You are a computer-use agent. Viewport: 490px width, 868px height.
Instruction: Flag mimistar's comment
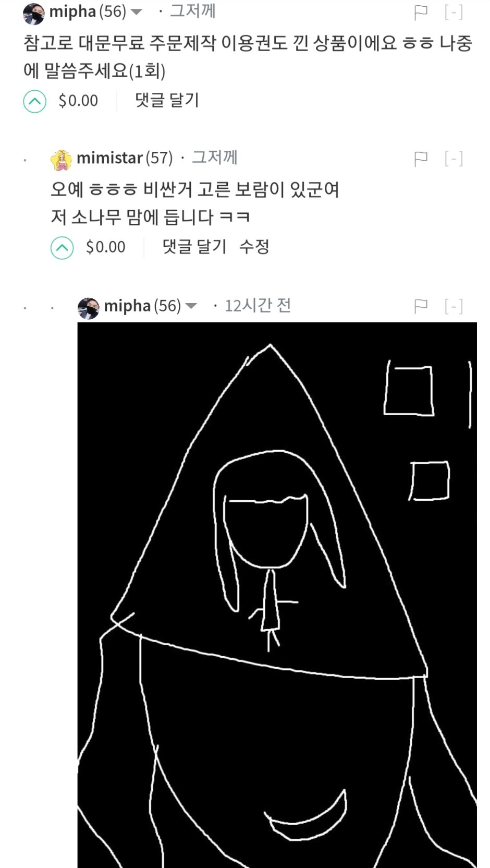[x=421, y=159]
